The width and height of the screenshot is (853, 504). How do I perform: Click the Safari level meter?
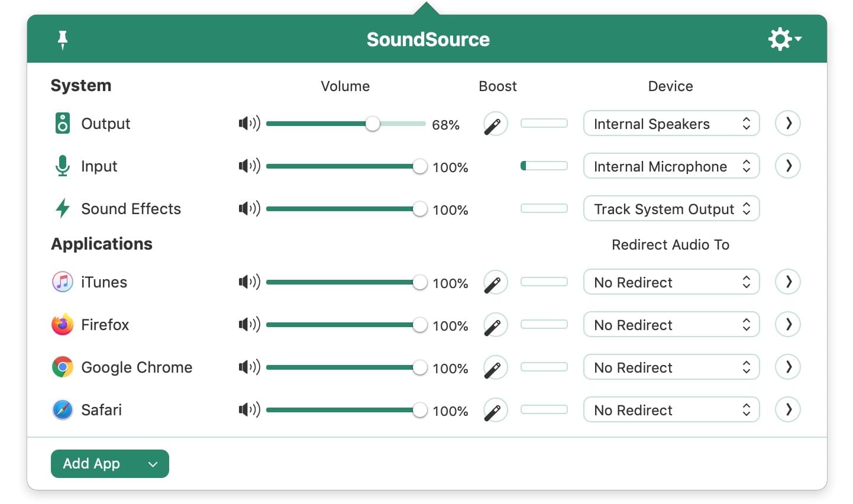pyautogui.click(x=544, y=409)
